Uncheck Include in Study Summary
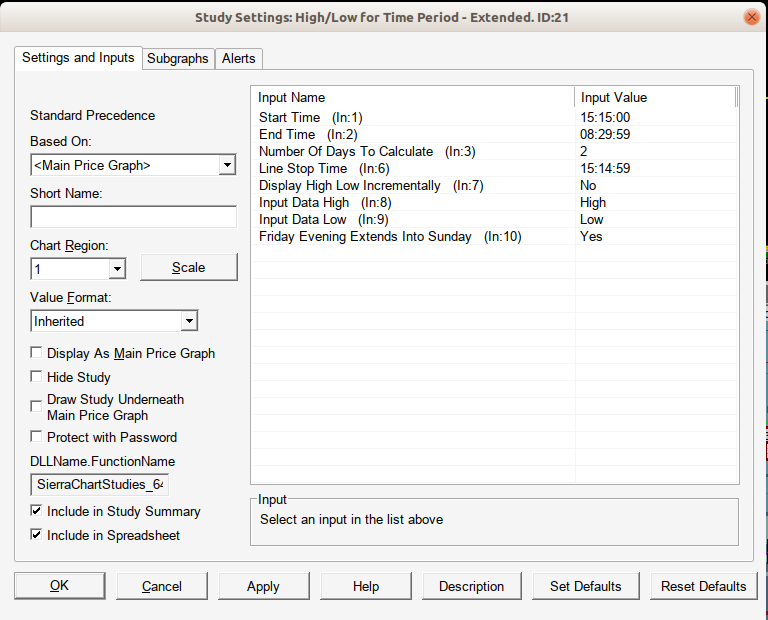 click(x=36, y=511)
